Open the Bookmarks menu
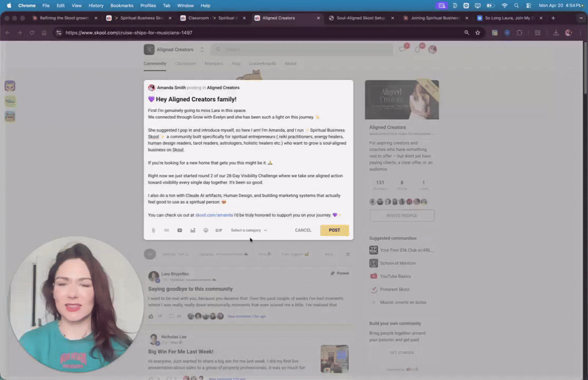The image size is (588, 380). [x=122, y=6]
